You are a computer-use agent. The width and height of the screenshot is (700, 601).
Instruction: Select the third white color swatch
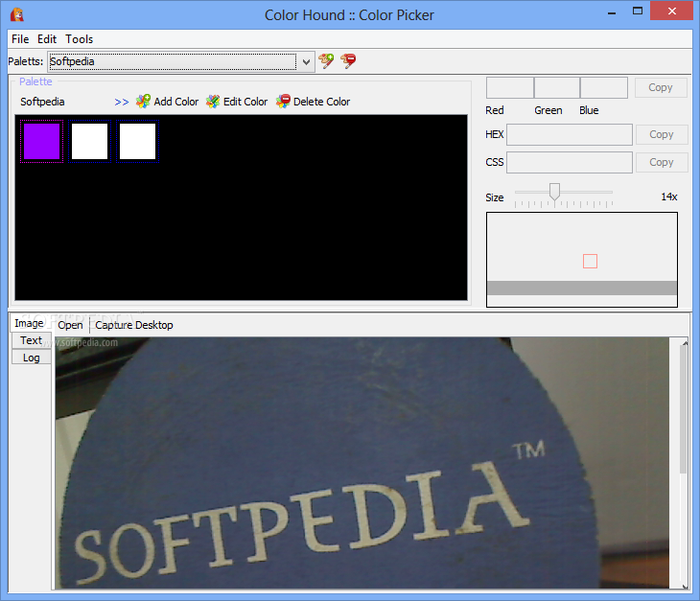[x=137, y=142]
